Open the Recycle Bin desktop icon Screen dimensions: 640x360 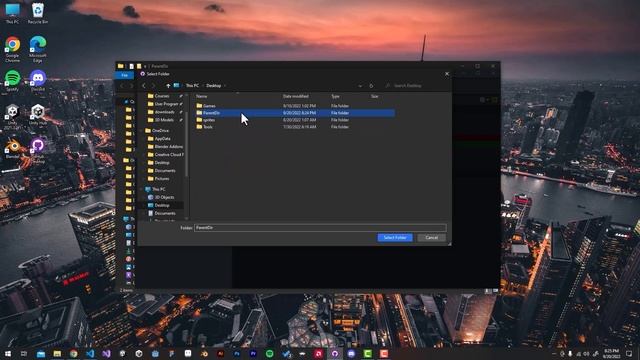(38, 13)
